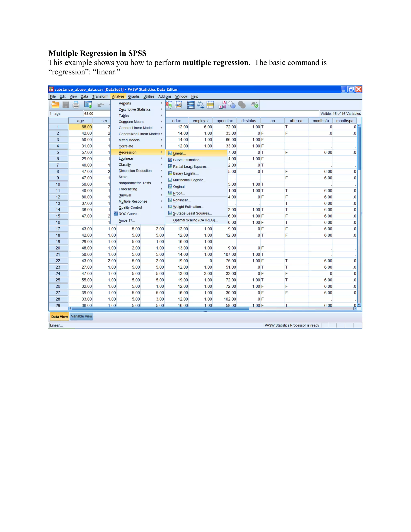This screenshot has height=532, width=411.
Task: Click the highlighted age cell 68.00 in row 1
Action: point(81,127)
